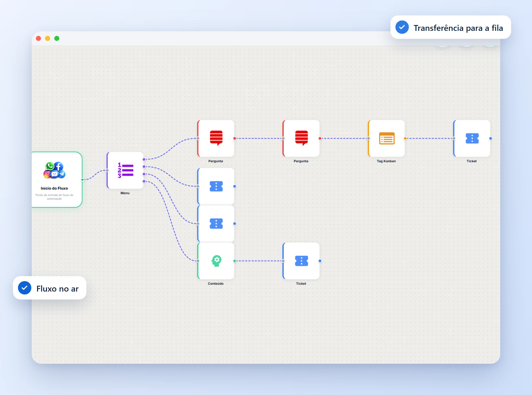Open the orange Tag Kanban node
Image resolution: width=532 pixels, height=395 pixels.
click(x=386, y=138)
